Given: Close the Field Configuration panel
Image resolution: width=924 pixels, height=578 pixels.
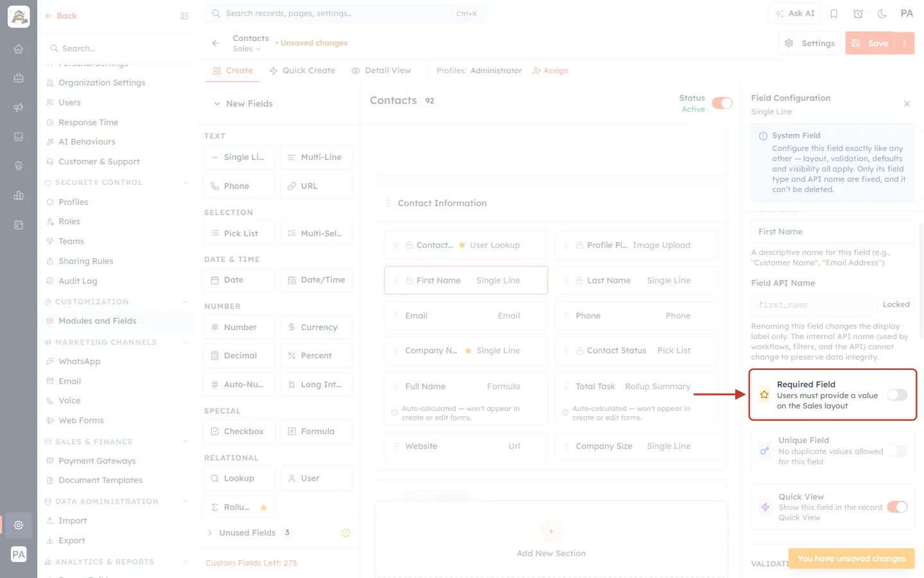Looking at the screenshot, I should (x=907, y=104).
